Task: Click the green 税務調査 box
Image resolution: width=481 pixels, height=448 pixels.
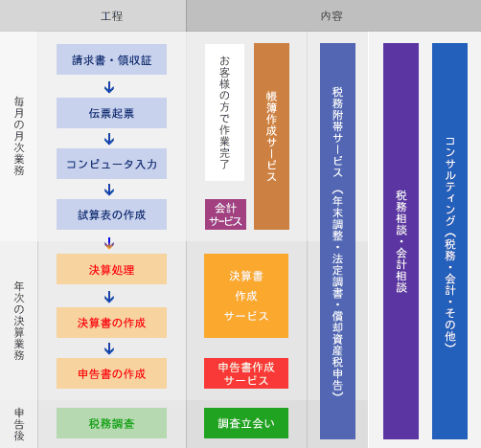Action: coord(111,423)
